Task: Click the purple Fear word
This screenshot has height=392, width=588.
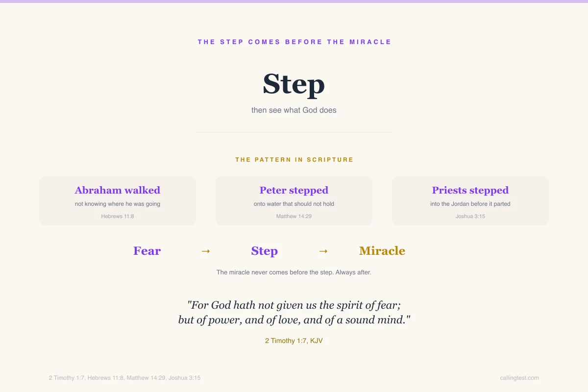Action: point(147,251)
